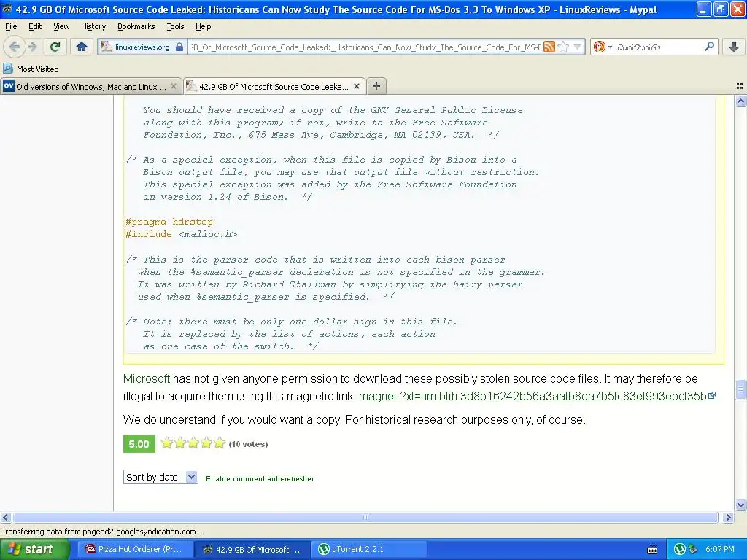Enable comment auto-refresher link
Screen dimensions: 747x560
260,478
